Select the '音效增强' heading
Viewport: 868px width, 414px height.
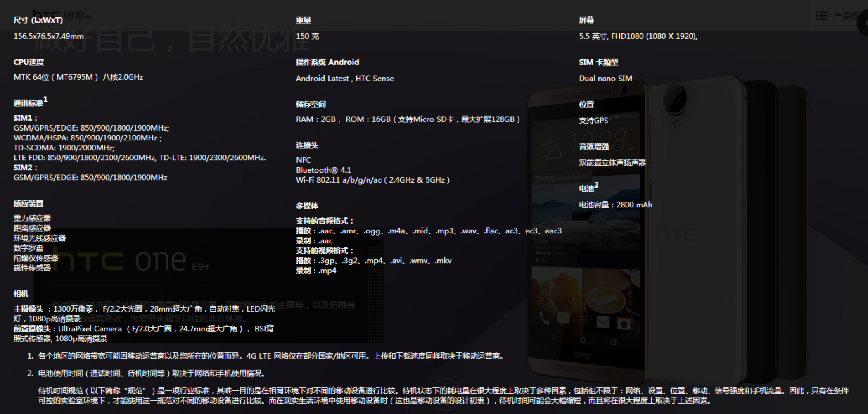594,146
